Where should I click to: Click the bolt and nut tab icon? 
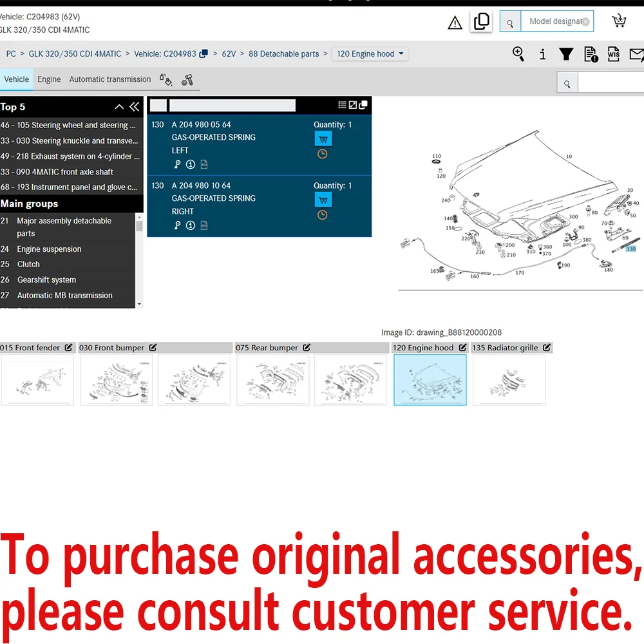pos(187,80)
